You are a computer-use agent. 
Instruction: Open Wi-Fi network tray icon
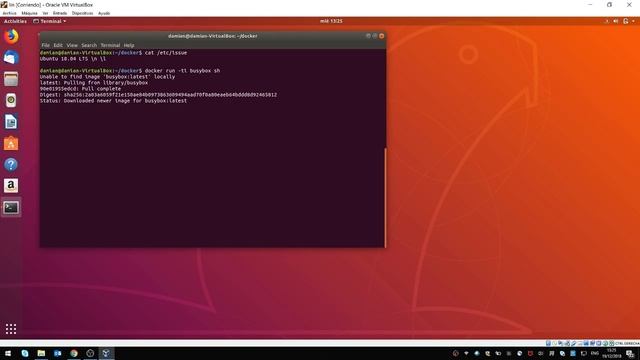[x=466, y=353]
